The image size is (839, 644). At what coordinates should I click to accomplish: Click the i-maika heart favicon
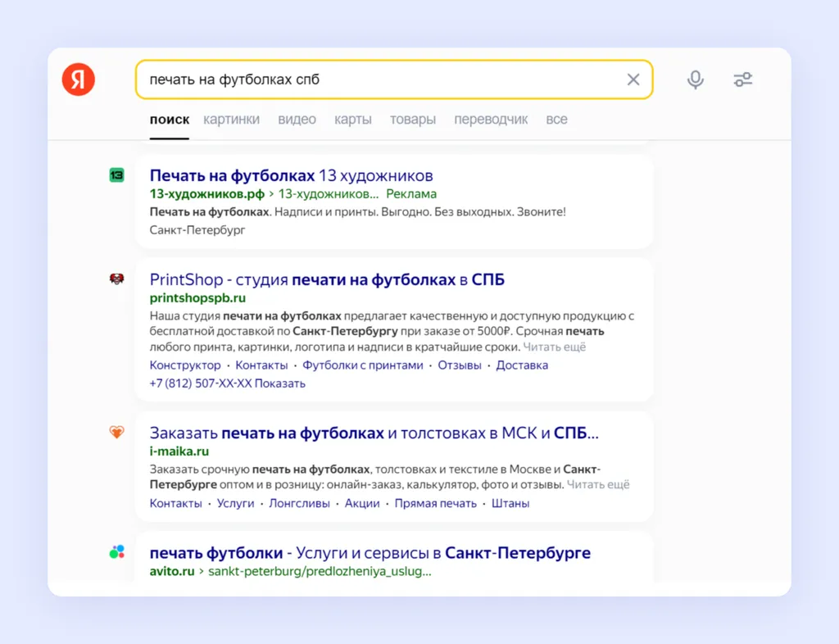[x=116, y=432]
